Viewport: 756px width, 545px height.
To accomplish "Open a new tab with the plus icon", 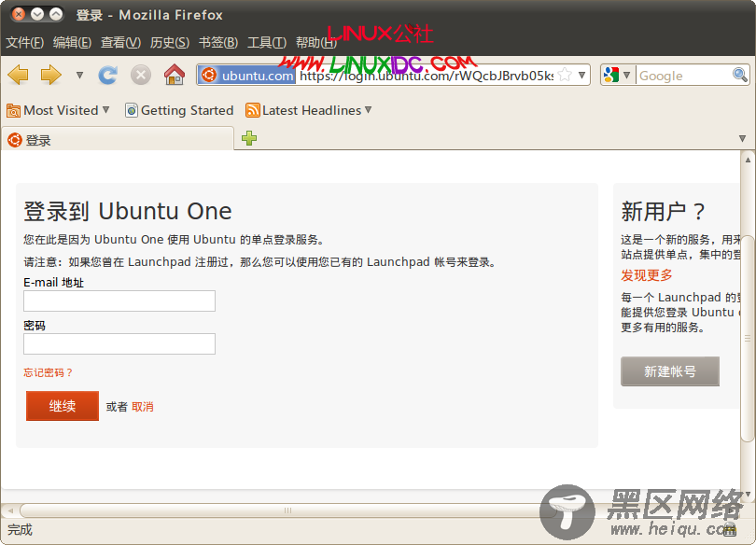I will 249,139.
